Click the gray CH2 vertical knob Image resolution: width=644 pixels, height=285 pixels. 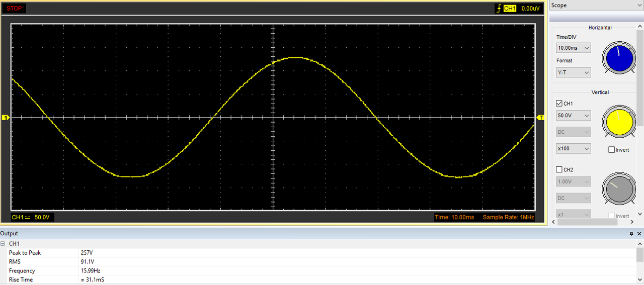click(619, 189)
